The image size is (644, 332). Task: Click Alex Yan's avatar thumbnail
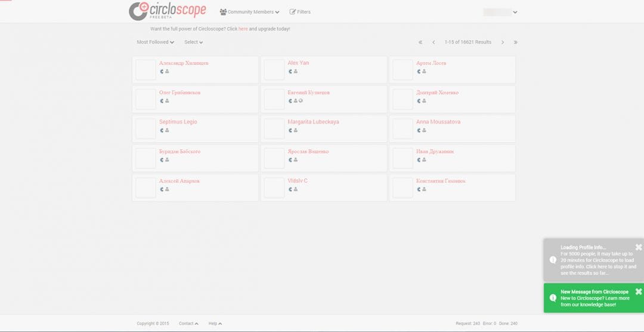tap(274, 70)
